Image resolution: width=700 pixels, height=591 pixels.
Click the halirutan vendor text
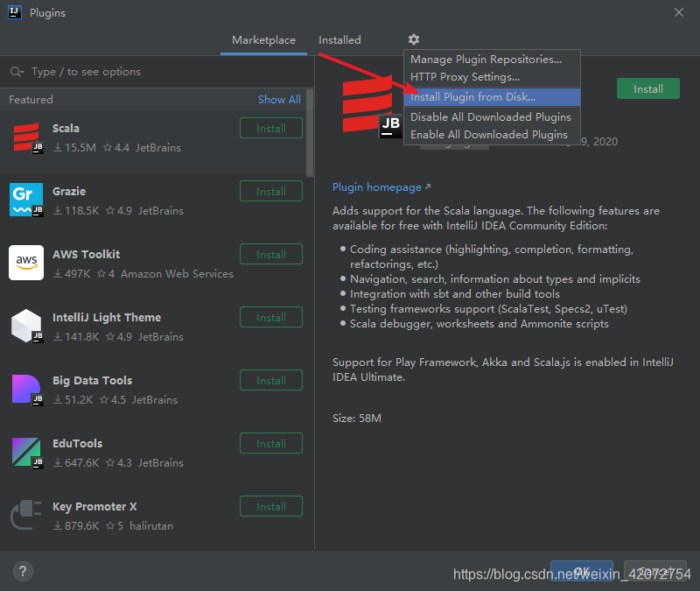pos(151,526)
